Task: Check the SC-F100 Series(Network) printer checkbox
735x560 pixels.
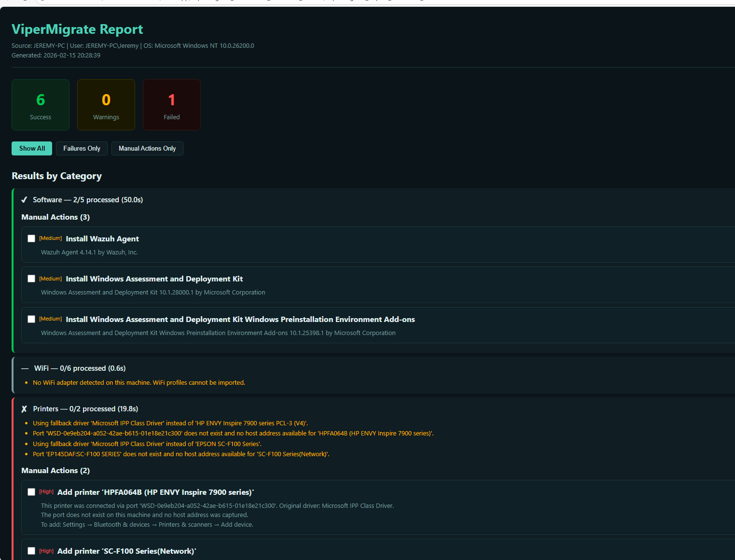Action: [x=31, y=551]
